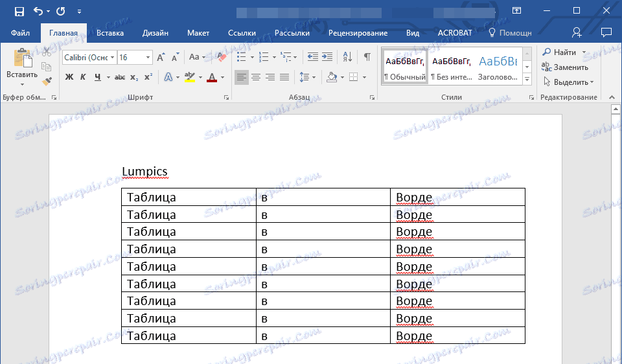Open highlight color dropdown arrow
This screenshot has width=622, height=364.
(200, 77)
